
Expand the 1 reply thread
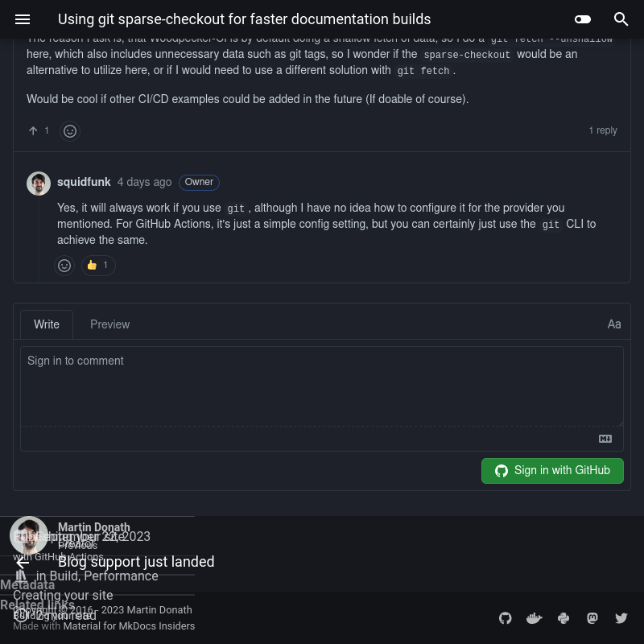(603, 130)
